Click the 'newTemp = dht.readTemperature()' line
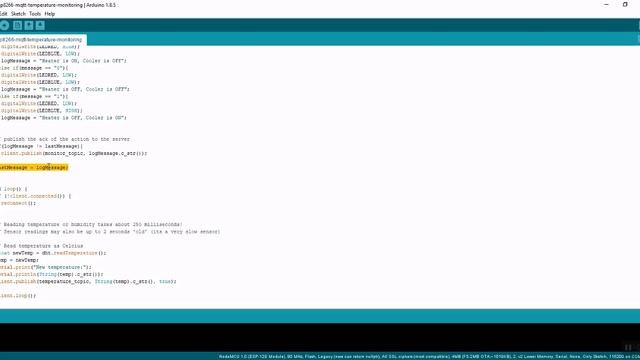The image size is (640, 360). pos(53,253)
